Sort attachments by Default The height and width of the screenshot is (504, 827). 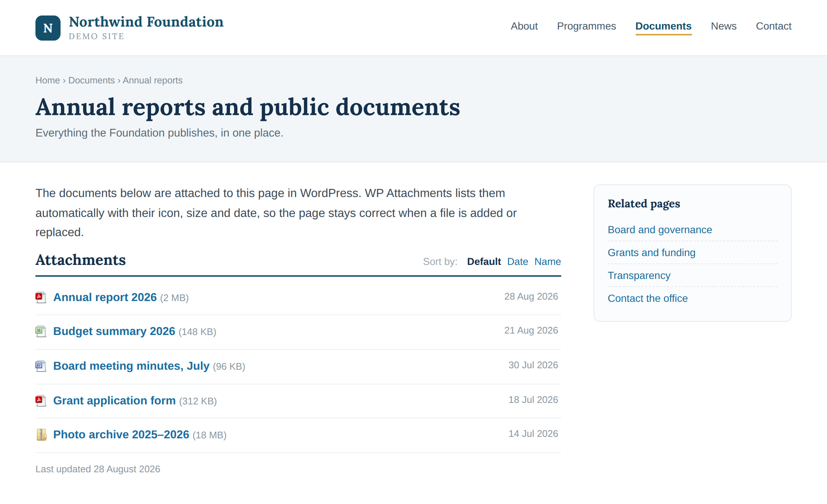click(x=484, y=262)
